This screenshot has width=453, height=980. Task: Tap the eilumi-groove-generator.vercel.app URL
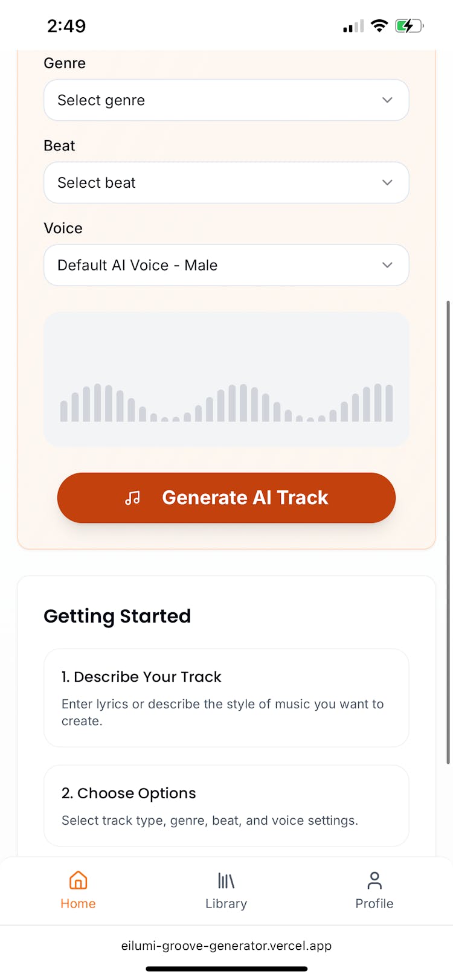pyautogui.click(x=226, y=946)
